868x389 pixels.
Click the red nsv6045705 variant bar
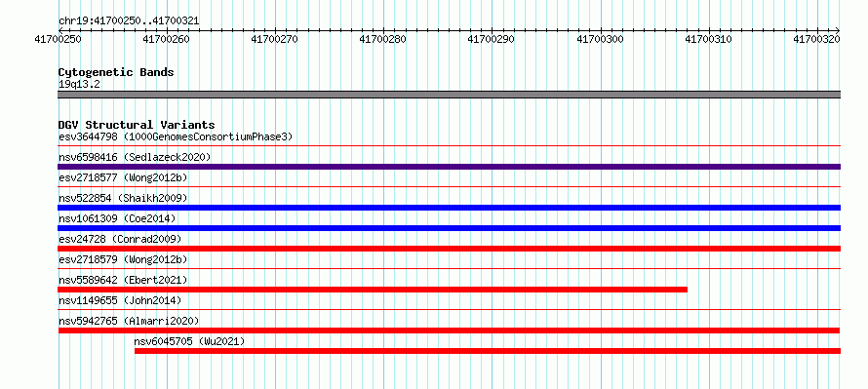coord(488,351)
